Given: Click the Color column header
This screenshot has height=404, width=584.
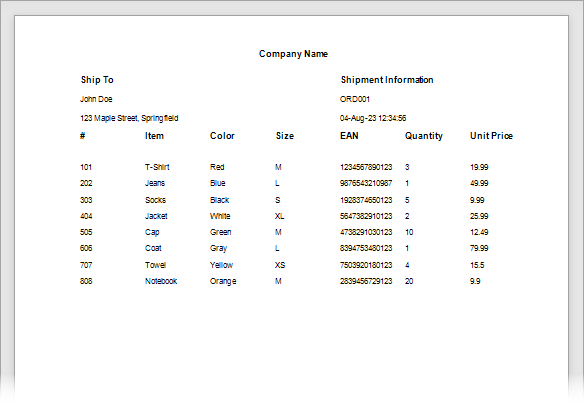Looking at the screenshot, I should click(222, 136).
